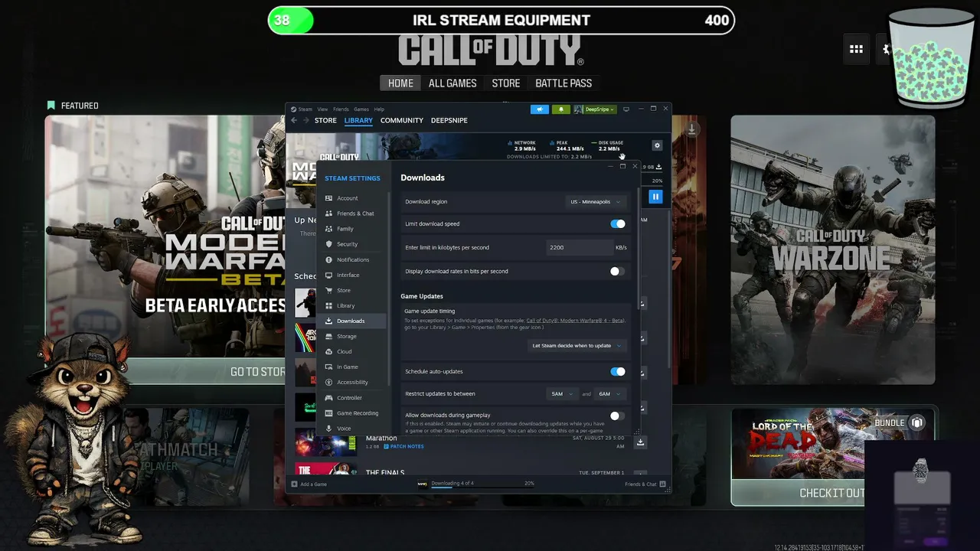
Task: Enable Display download rates in bits toggle
Action: [618, 271]
